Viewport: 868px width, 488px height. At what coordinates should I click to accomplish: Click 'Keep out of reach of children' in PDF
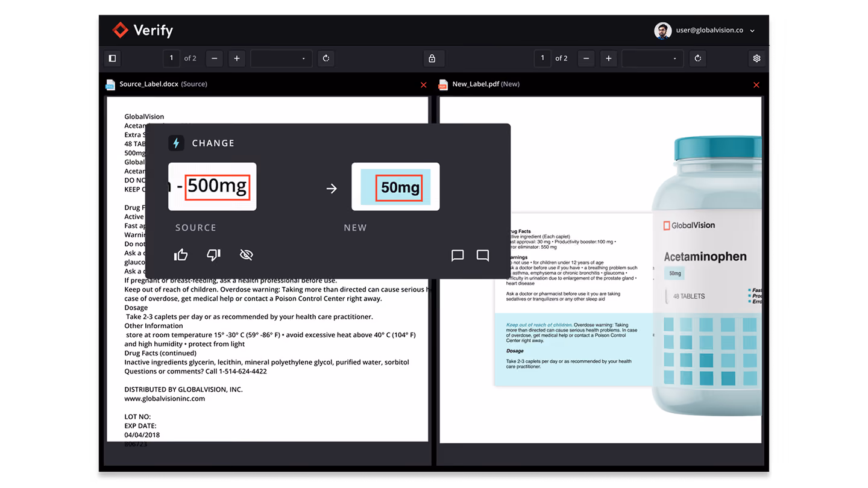tap(539, 325)
